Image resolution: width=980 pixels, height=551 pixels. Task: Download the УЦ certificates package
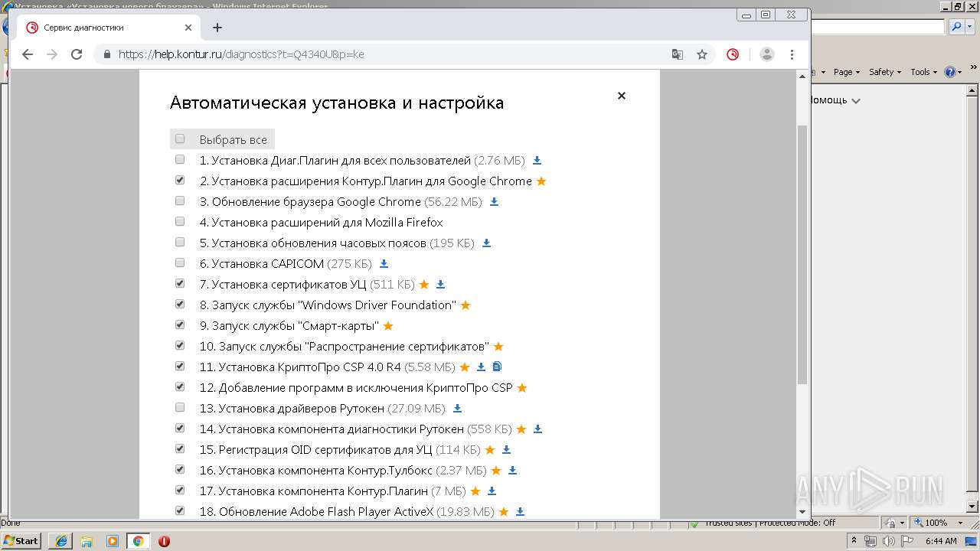(440, 285)
